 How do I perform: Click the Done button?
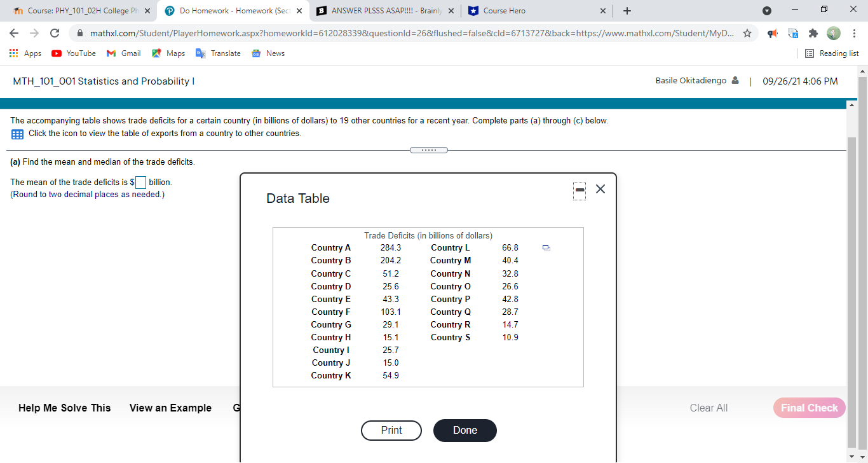465,431
